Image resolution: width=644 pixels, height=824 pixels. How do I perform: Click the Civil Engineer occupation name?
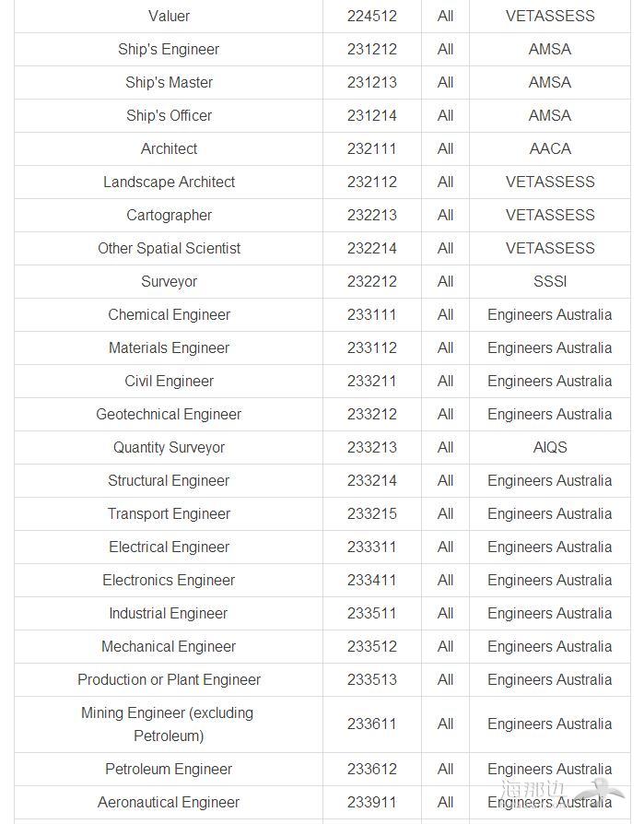[x=169, y=381]
